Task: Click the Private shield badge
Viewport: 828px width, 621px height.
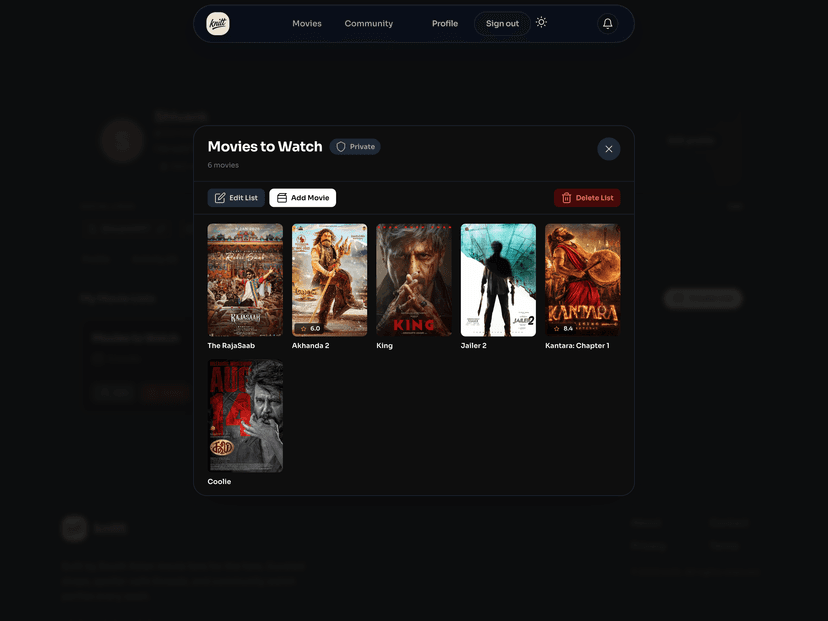Action: tap(355, 147)
